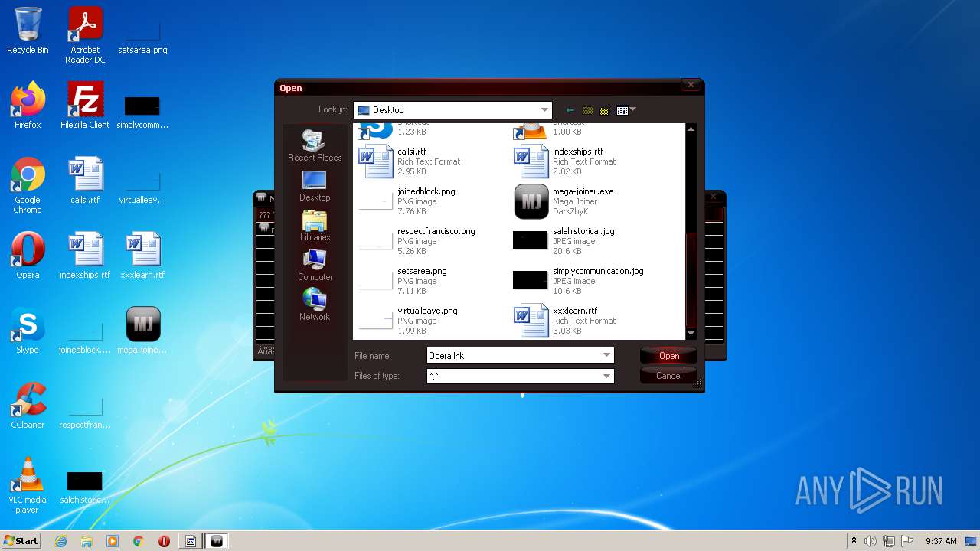
Task: Select salehistorical.jpg in the file list
Action: pyautogui.click(x=564, y=241)
